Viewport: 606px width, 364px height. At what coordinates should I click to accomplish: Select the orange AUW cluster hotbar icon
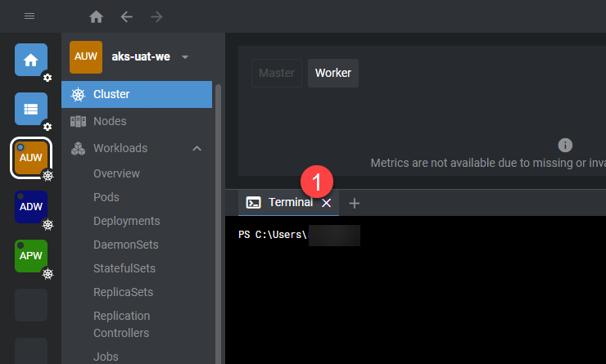30,157
